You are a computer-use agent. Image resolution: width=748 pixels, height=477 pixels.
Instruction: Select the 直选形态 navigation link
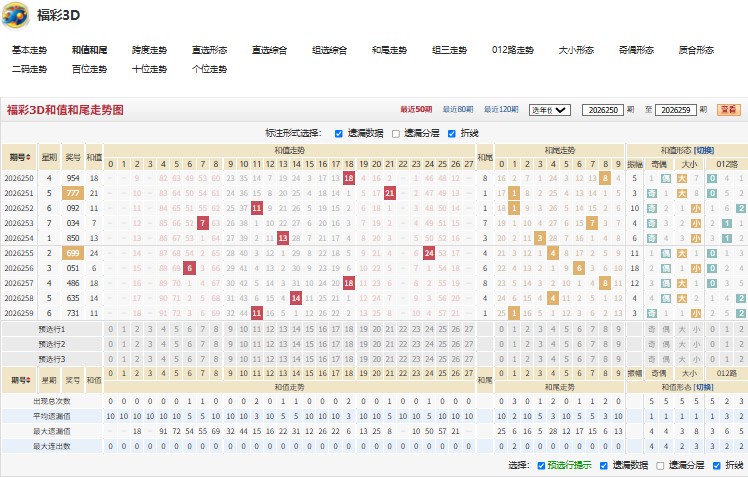click(209, 50)
